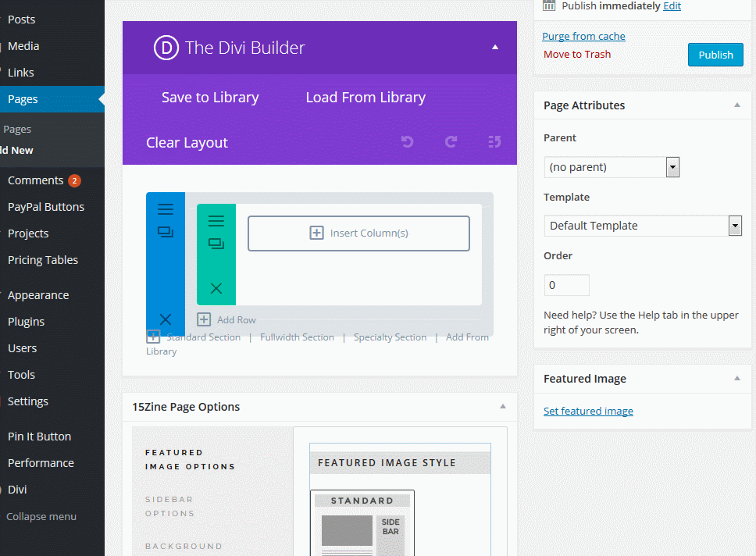Open Pin It Button menu
This screenshot has width=756, height=556.
(x=40, y=437)
